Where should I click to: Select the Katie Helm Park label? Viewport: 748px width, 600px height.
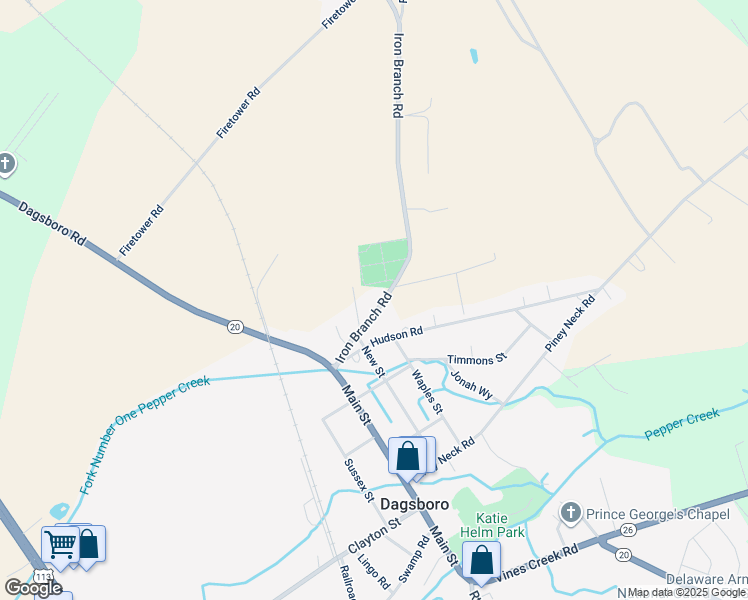click(492, 525)
